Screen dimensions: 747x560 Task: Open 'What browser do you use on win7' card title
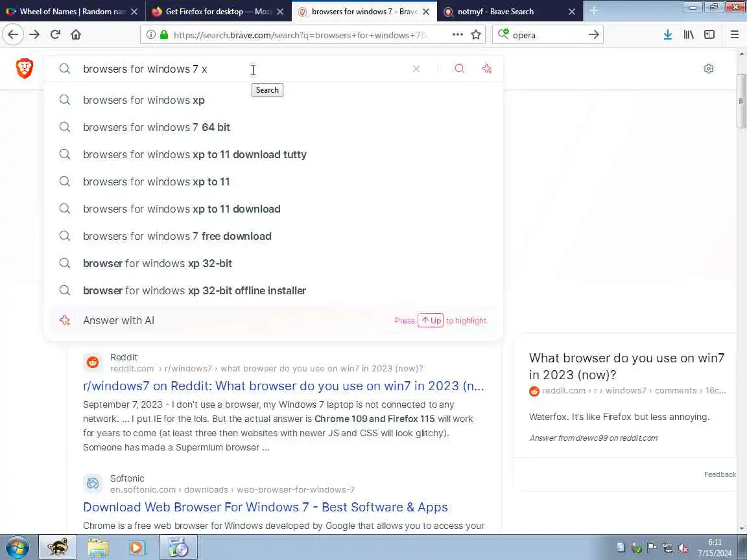coord(627,366)
